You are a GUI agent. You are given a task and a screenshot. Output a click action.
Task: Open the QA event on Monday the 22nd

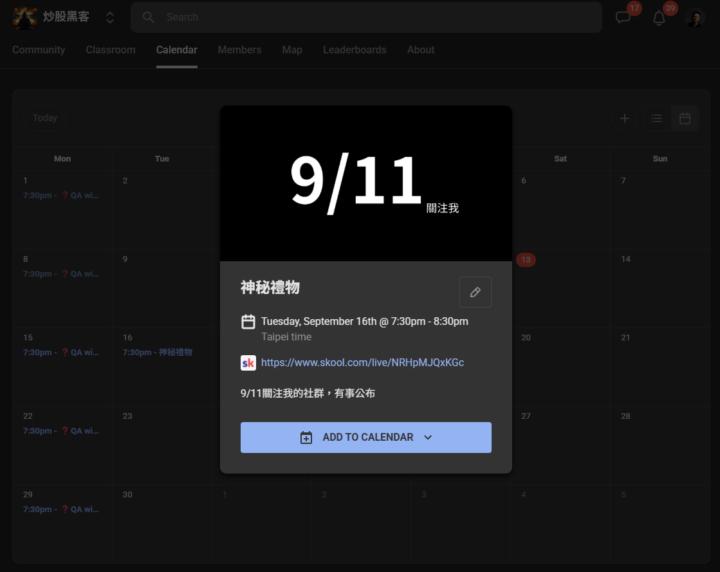[61, 431]
